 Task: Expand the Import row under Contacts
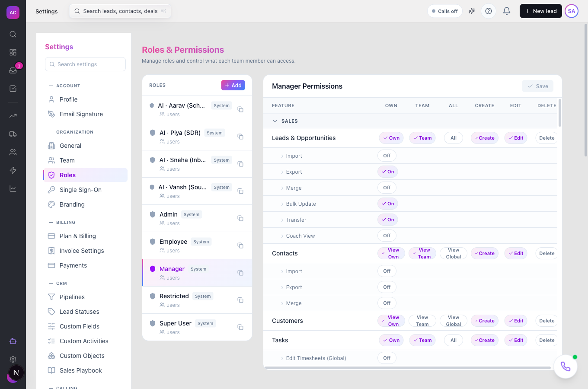282,271
